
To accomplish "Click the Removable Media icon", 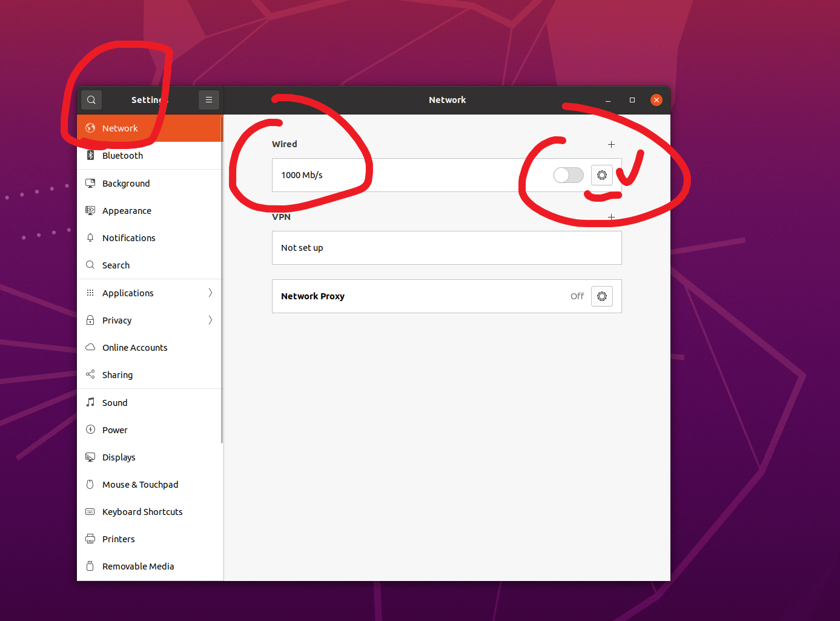I will (90, 566).
